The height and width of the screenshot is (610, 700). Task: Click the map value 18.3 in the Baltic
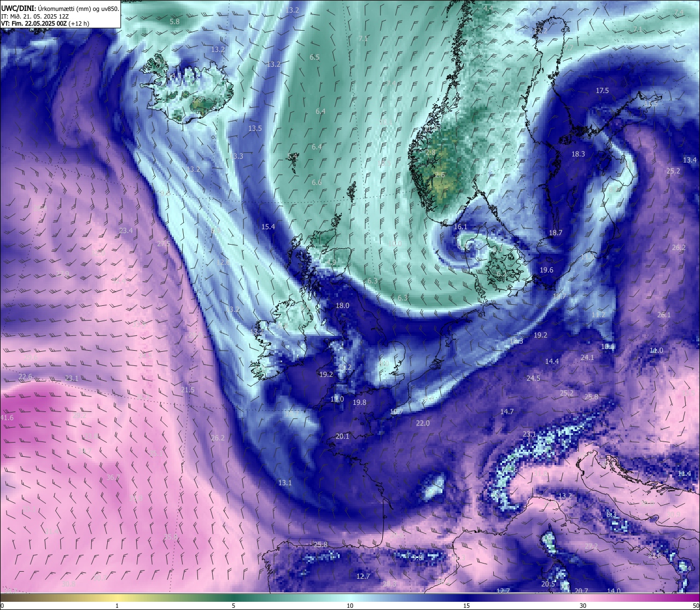click(x=578, y=154)
